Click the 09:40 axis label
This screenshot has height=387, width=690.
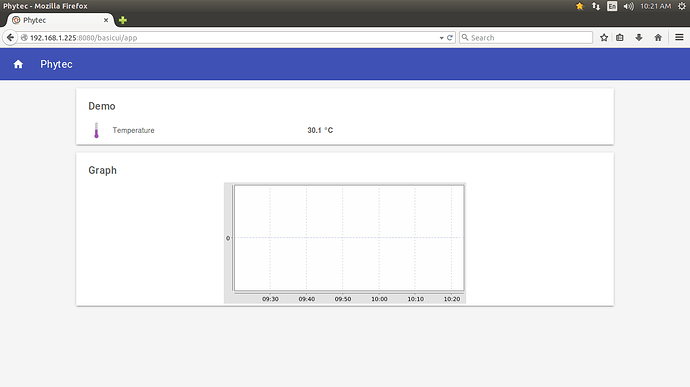click(307, 299)
